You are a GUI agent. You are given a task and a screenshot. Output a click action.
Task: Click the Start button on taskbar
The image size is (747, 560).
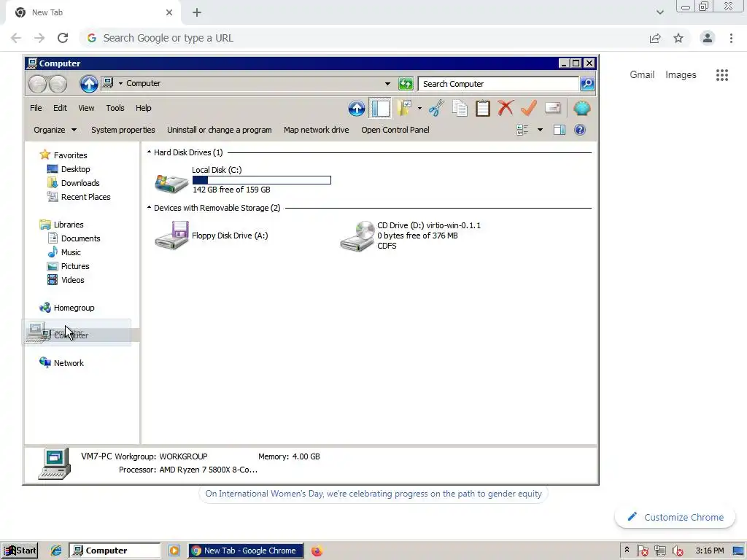click(x=20, y=551)
